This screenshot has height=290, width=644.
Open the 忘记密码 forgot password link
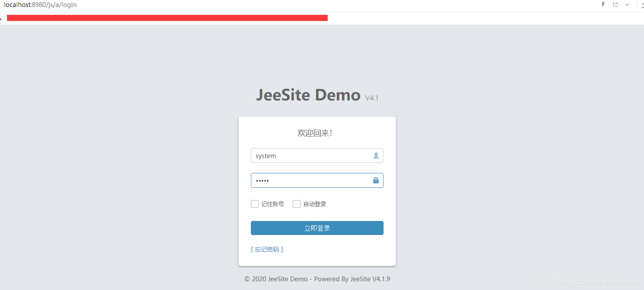pos(267,249)
